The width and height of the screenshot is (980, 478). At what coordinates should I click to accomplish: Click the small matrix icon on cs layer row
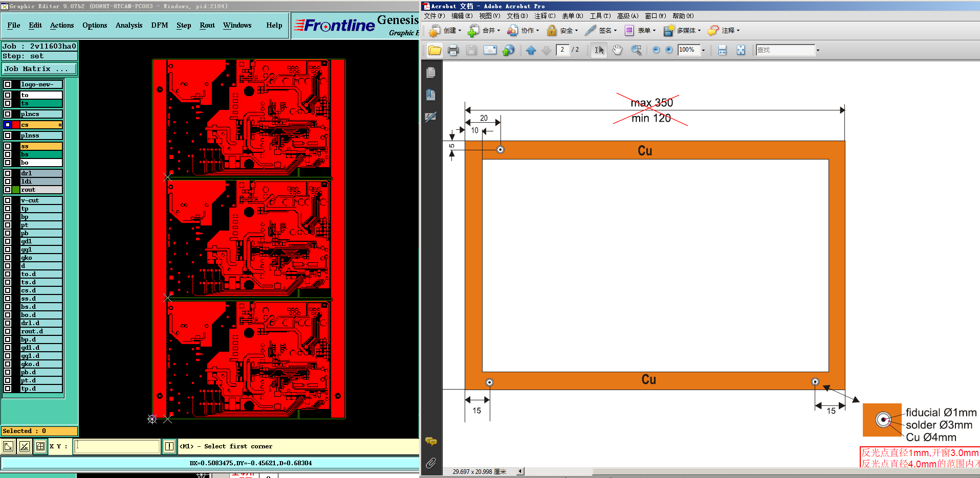[x=60, y=125]
